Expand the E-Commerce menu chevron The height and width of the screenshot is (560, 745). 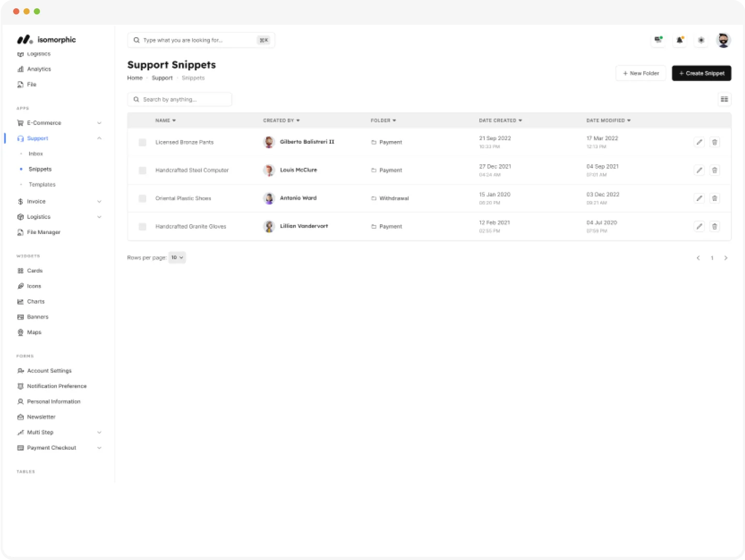tap(99, 123)
